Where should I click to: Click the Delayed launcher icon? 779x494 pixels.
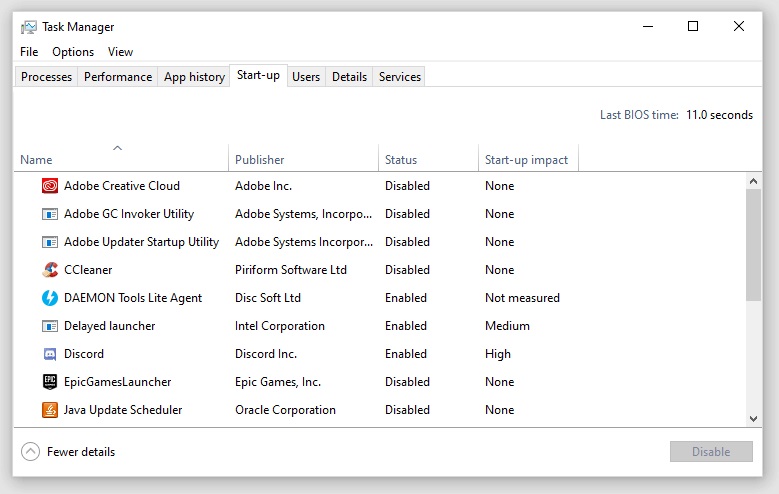pyautogui.click(x=50, y=326)
